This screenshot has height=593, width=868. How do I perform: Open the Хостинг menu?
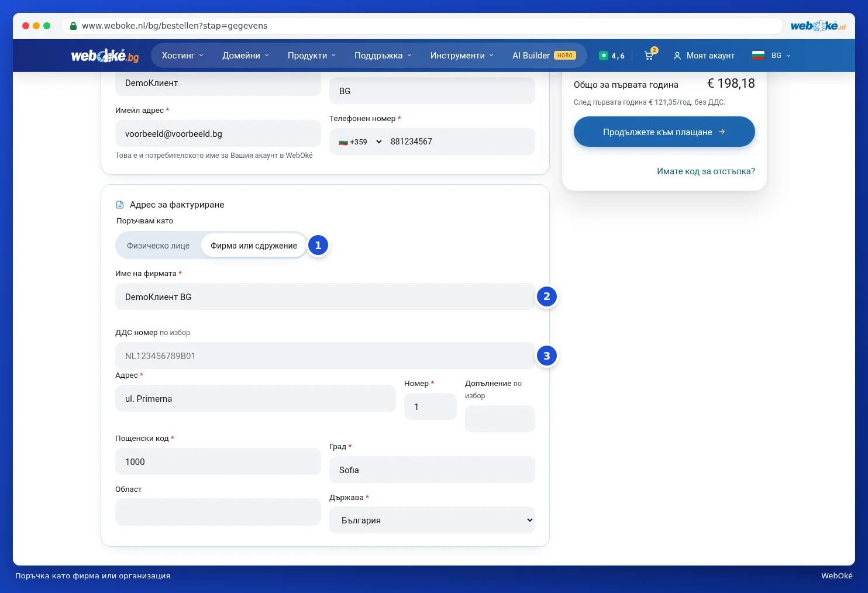coord(182,56)
